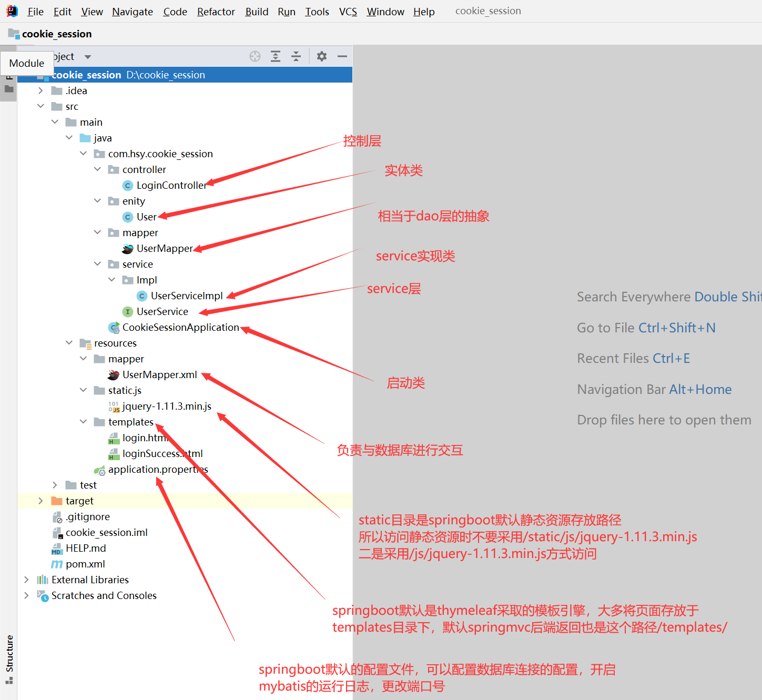The width and height of the screenshot is (762, 700).
Task: Click the jquery-1.11.3.min.js file icon
Action: [114, 407]
